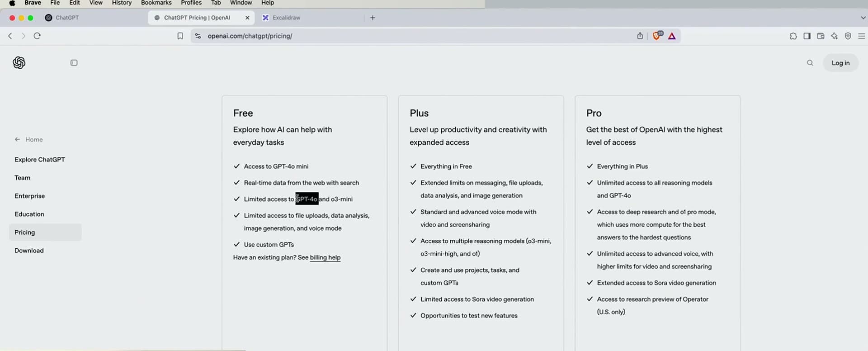Open site settings icon in address bar

click(198, 36)
